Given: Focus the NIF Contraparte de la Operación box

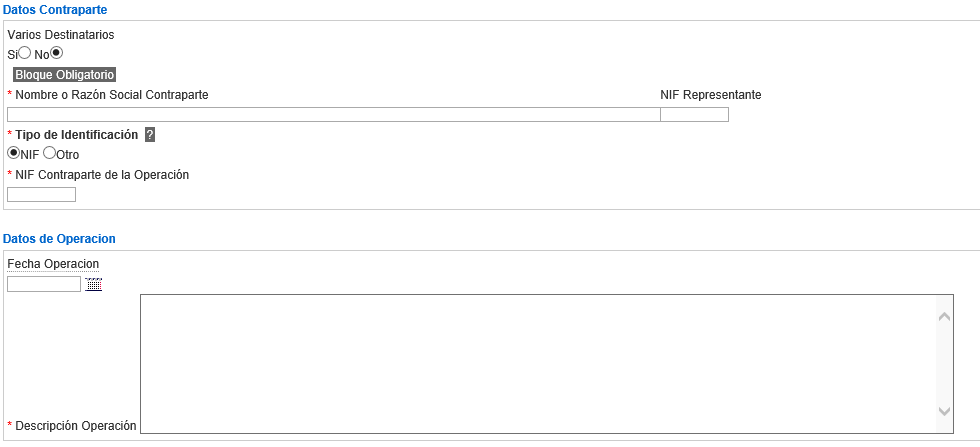Looking at the screenshot, I should click(41, 194).
